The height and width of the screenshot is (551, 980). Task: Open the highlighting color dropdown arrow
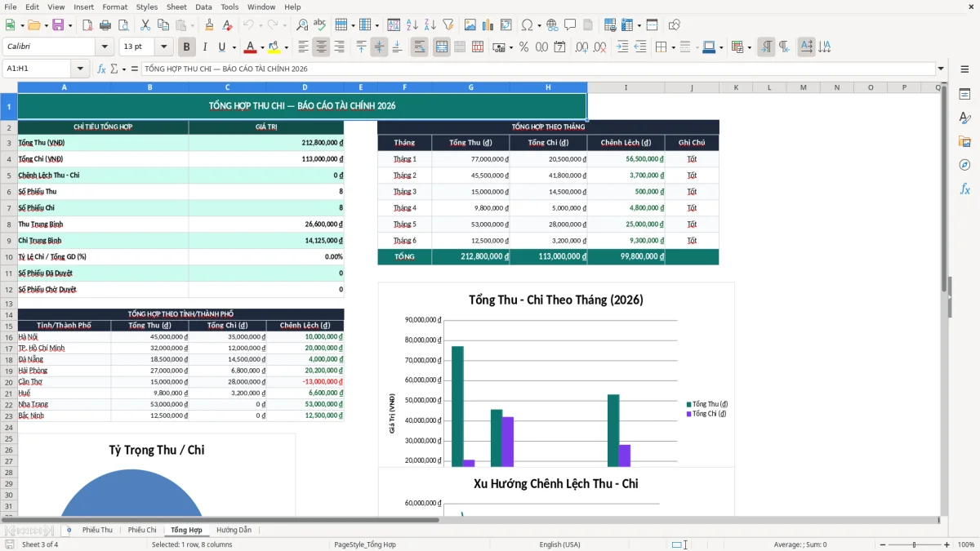[286, 47]
